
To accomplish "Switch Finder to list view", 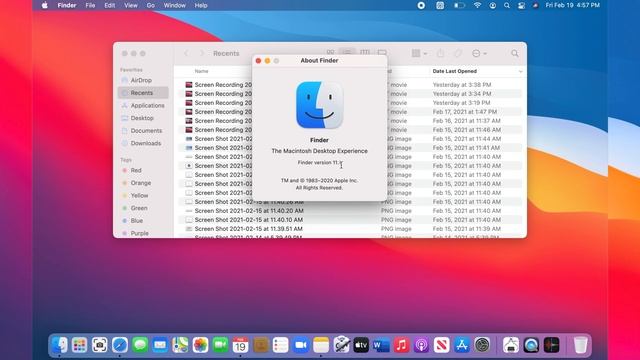I will [347, 53].
